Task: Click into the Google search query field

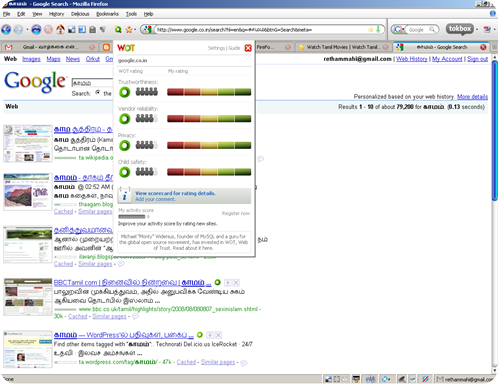Action: (92, 83)
